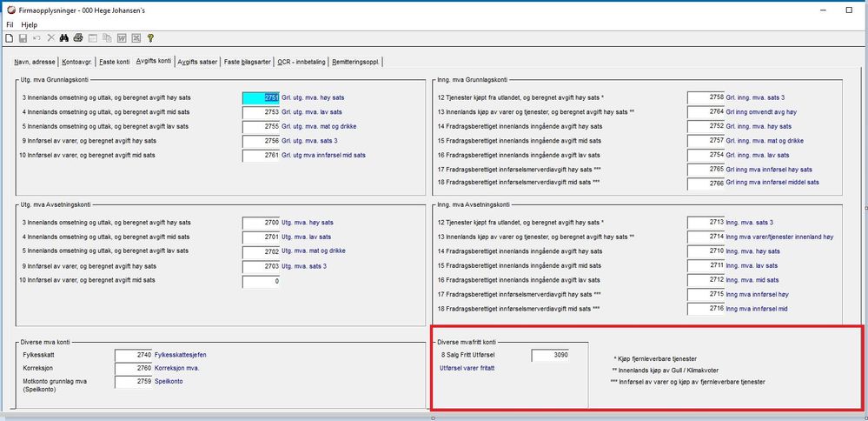868x421 pixels.
Task: Click the text "Utførsel varer fritatt"
Action: (x=467, y=369)
